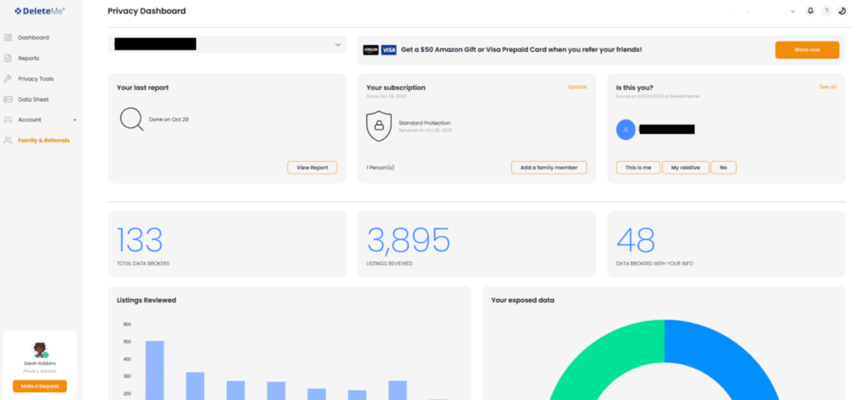Open the Account sidebar item
Viewport: 868px width, 400px height.
tap(30, 119)
